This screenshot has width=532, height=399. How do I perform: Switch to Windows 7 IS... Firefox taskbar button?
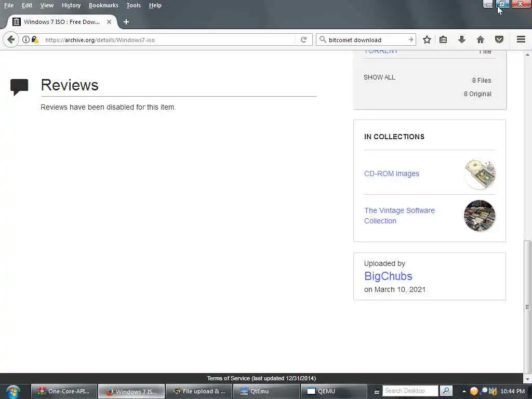[x=131, y=391]
